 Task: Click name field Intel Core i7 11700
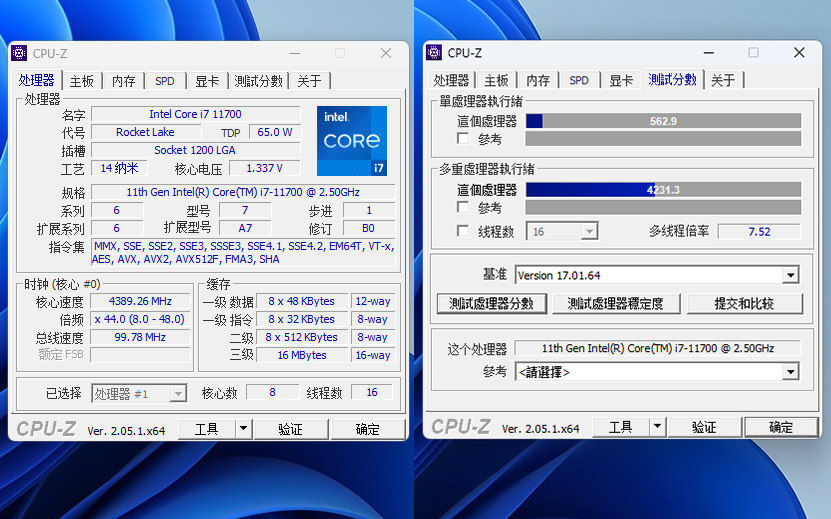pyautogui.click(x=196, y=114)
